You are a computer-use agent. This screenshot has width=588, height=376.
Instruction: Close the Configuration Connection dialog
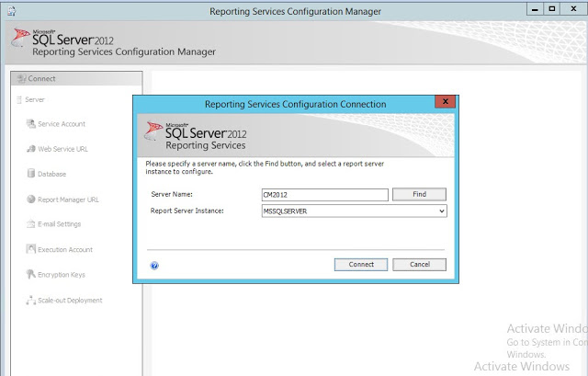click(446, 101)
